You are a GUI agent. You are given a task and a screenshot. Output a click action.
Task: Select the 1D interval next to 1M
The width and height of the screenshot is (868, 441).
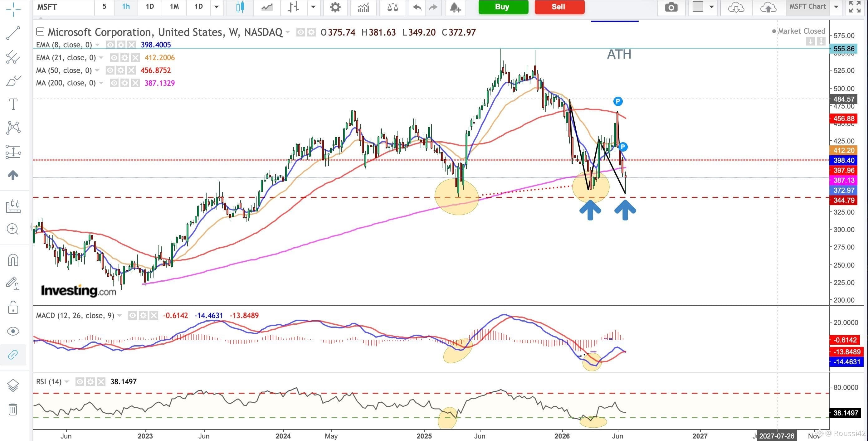point(199,7)
